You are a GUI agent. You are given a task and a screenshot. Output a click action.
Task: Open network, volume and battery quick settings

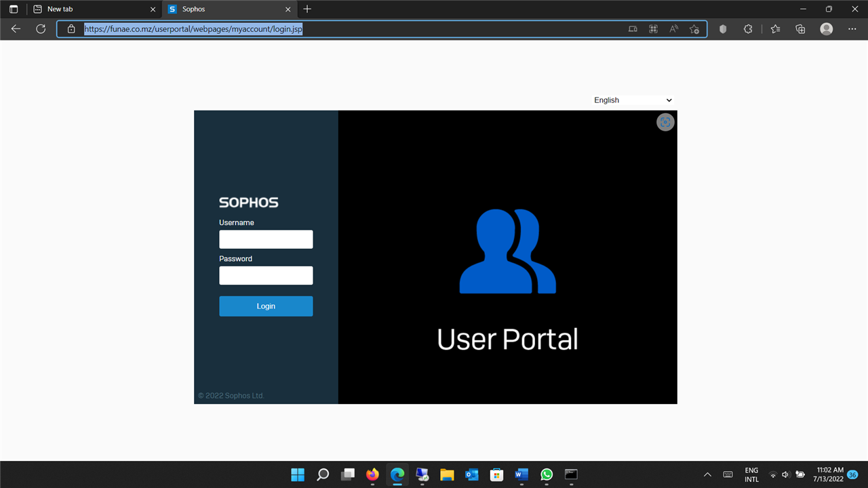pyautogui.click(x=787, y=474)
